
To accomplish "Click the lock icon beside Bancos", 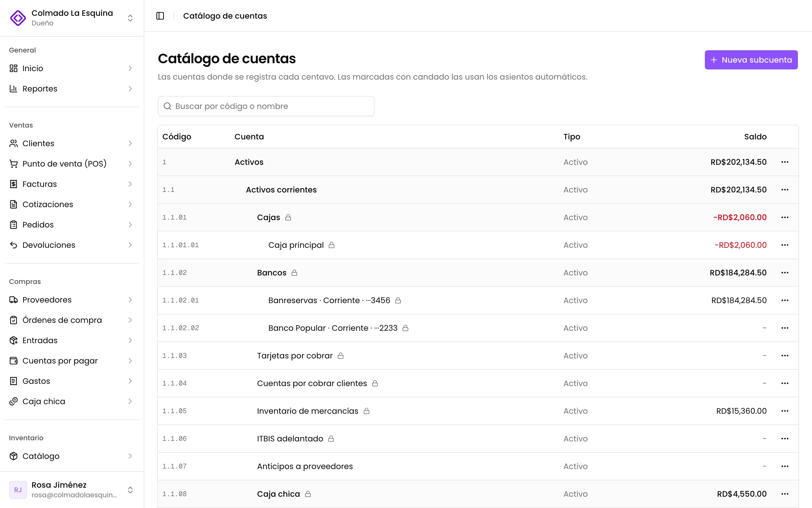I will pos(294,272).
